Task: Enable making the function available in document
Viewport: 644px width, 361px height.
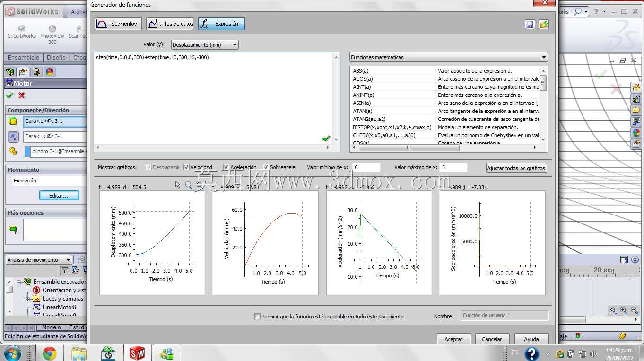Action: point(257,317)
